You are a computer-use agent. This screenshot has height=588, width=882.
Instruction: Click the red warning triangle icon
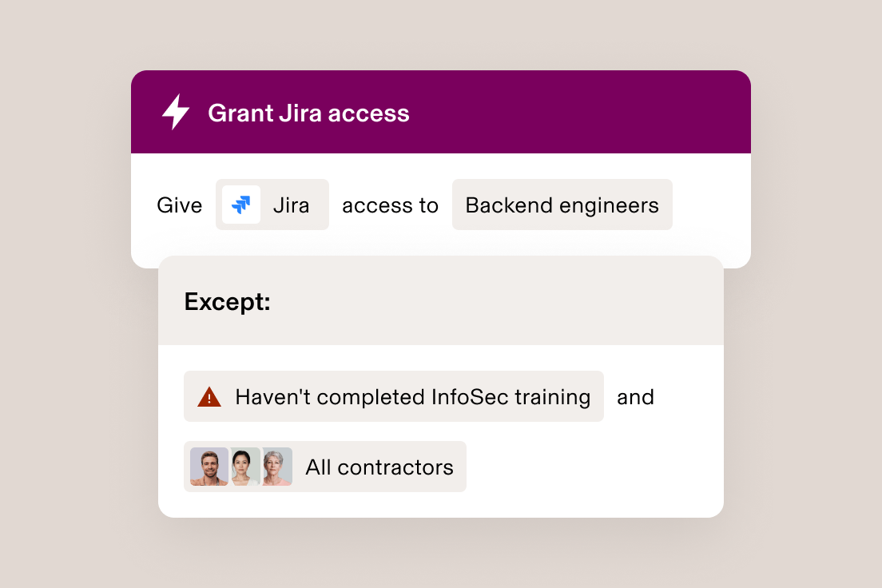209,396
